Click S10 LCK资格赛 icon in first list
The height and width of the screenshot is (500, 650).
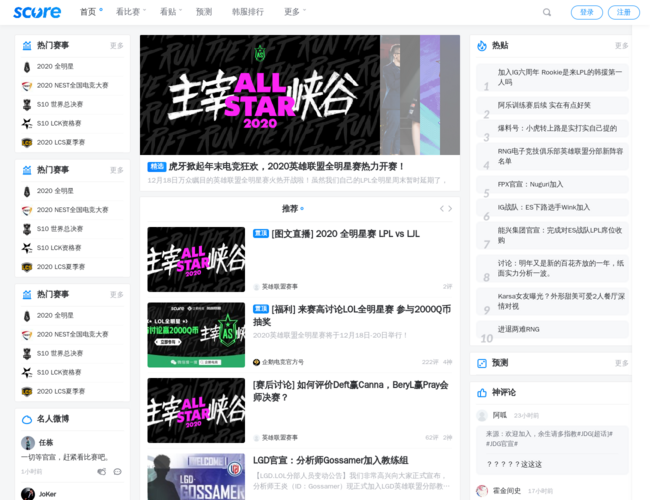(x=27, y=124)
